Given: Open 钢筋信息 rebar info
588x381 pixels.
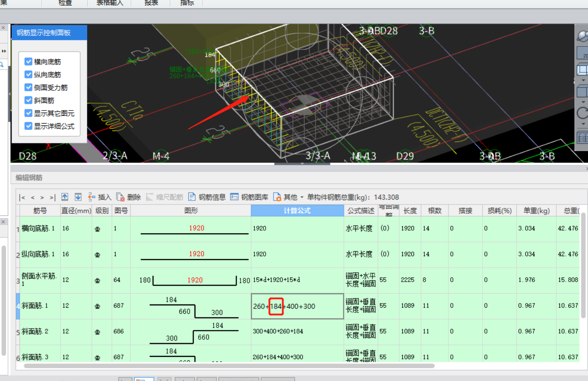Looking at the screenshot, I should point(207,197).
